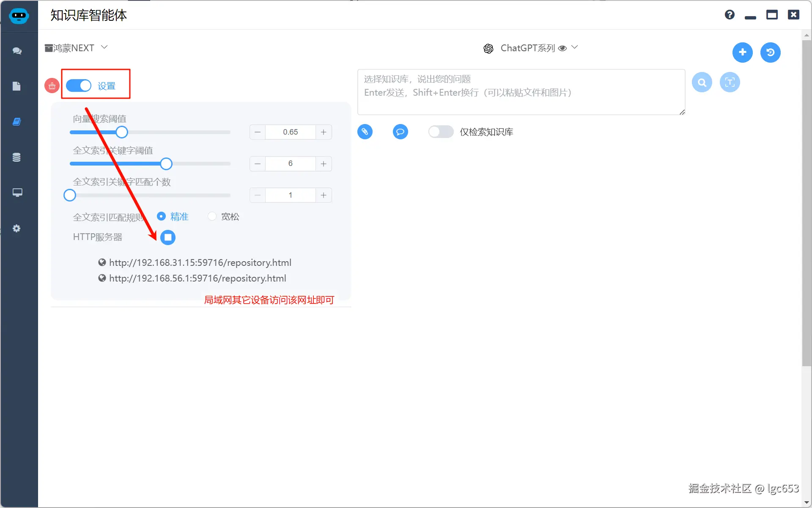This screenshot has width=812, height=508.
Task: Decrease the full-text keyword threshold with minus
Action: 258,163
